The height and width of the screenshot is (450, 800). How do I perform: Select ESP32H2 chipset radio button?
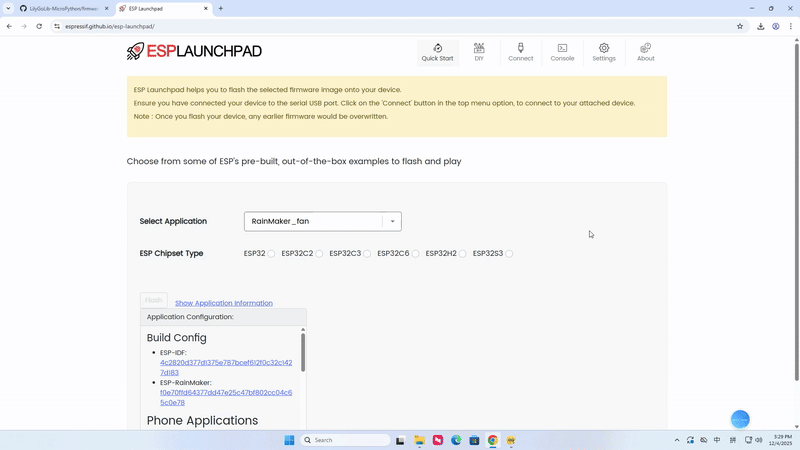coord(463,254)
